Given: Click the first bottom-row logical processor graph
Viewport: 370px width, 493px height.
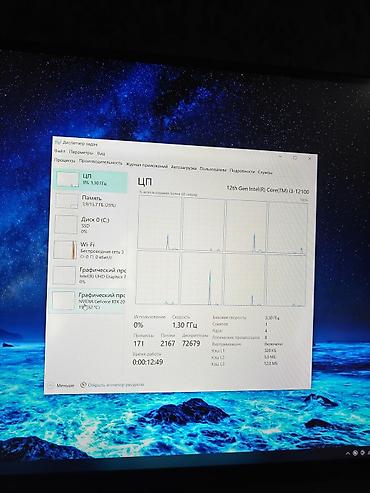Looking at the screenshot, I should [x=158, y=278].
